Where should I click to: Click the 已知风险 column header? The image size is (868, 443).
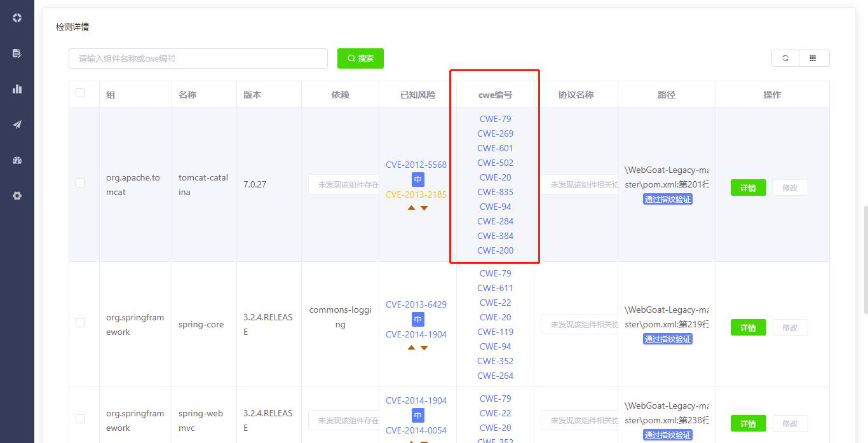coord(418,95)
